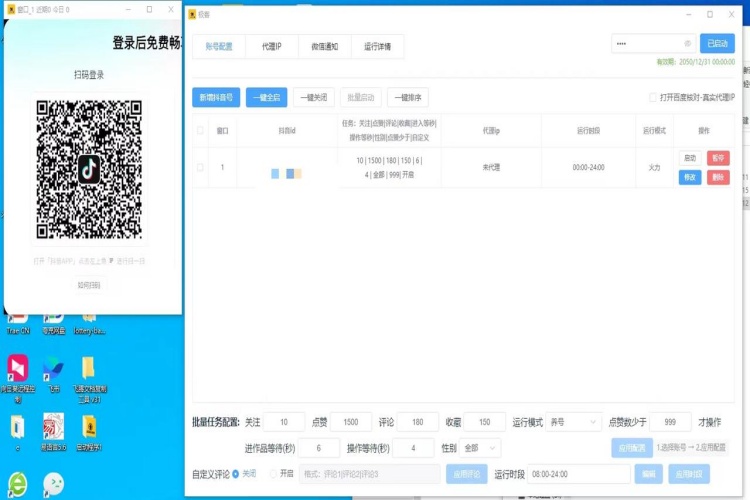Click the 应用评论 button
Viewport: 750px width, 500px height.
point(467,474)
